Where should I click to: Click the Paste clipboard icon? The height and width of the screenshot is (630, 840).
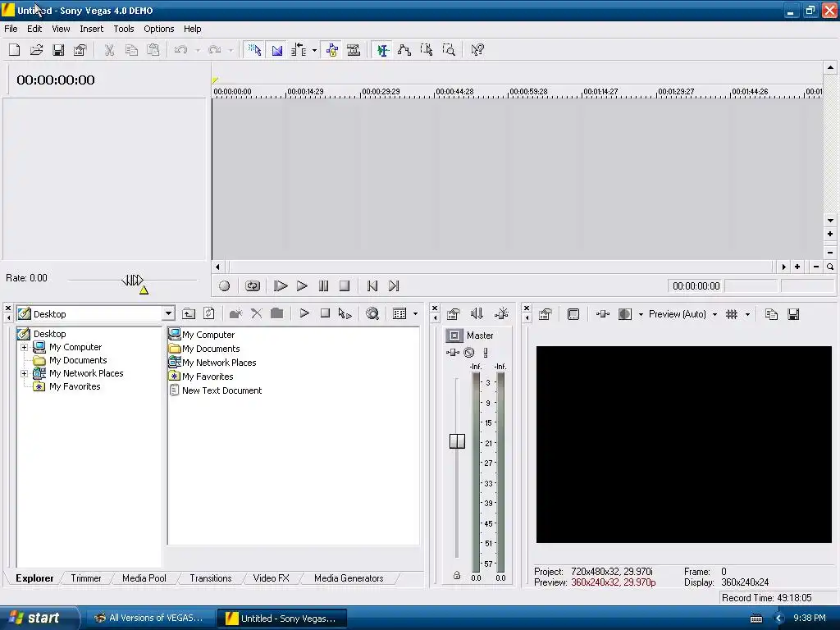pyautogui.click(x=153, y=50)
